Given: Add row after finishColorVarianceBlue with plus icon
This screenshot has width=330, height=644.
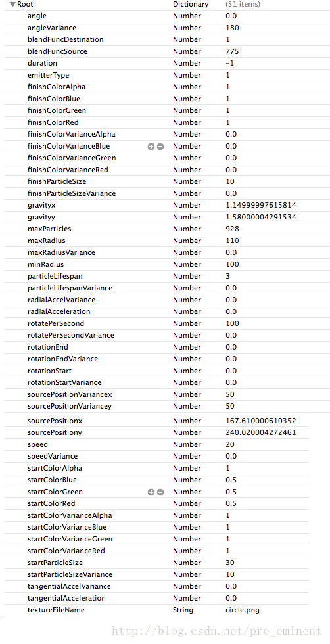Looking at the screenshot, I should [x=151, y=146].
